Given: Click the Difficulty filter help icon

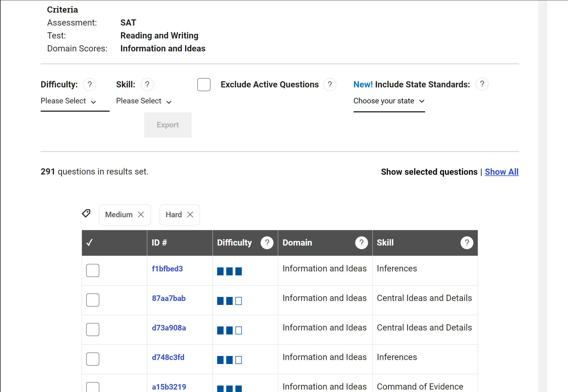Looking at the screenshot, I should coord(90,84).
